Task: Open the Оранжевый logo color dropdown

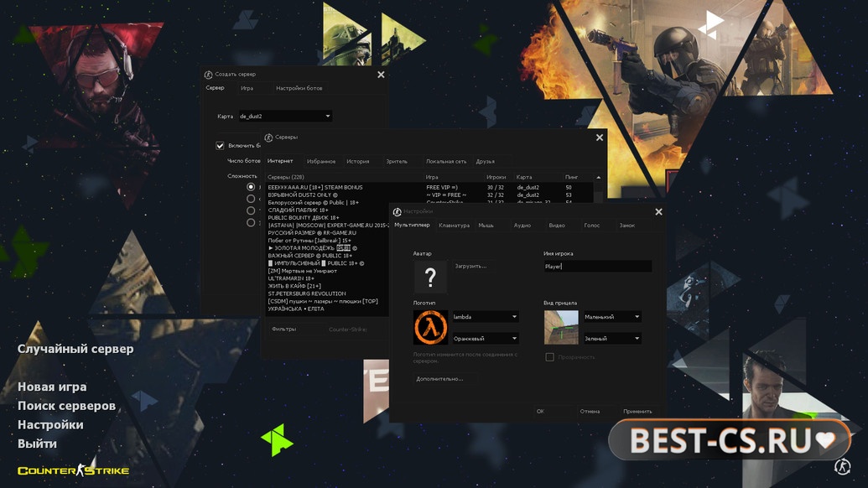Action: (x=486, y=338)
